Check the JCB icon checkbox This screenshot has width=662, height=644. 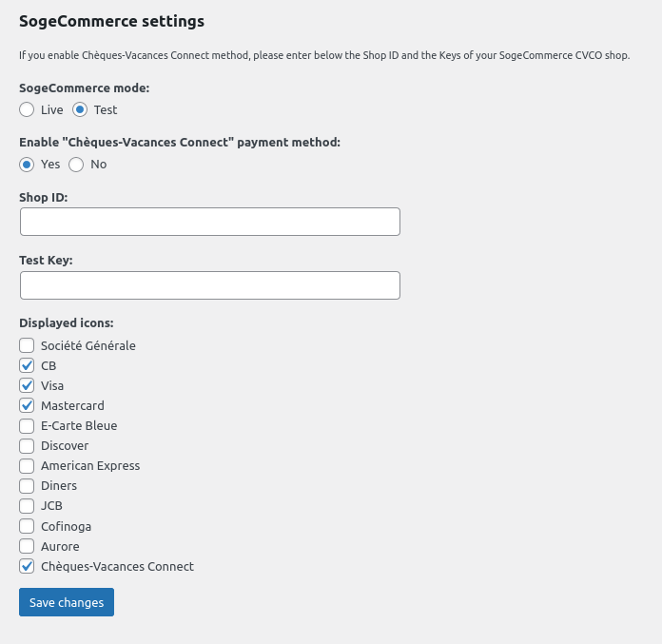27,505
